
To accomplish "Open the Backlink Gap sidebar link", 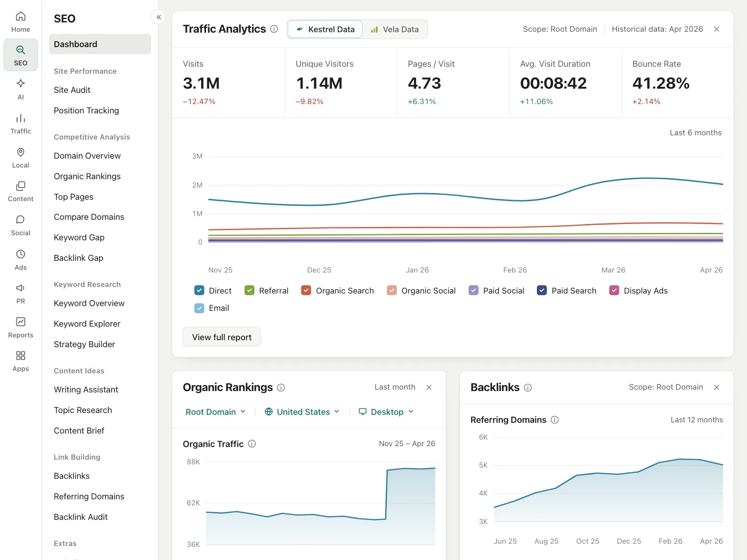I will pyautogui.click(x=78, y=258).
